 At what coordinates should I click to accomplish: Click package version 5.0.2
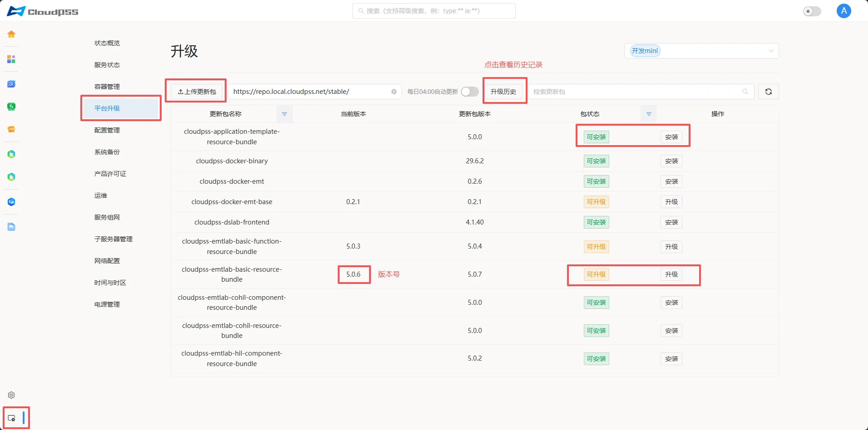click(475, 358)
